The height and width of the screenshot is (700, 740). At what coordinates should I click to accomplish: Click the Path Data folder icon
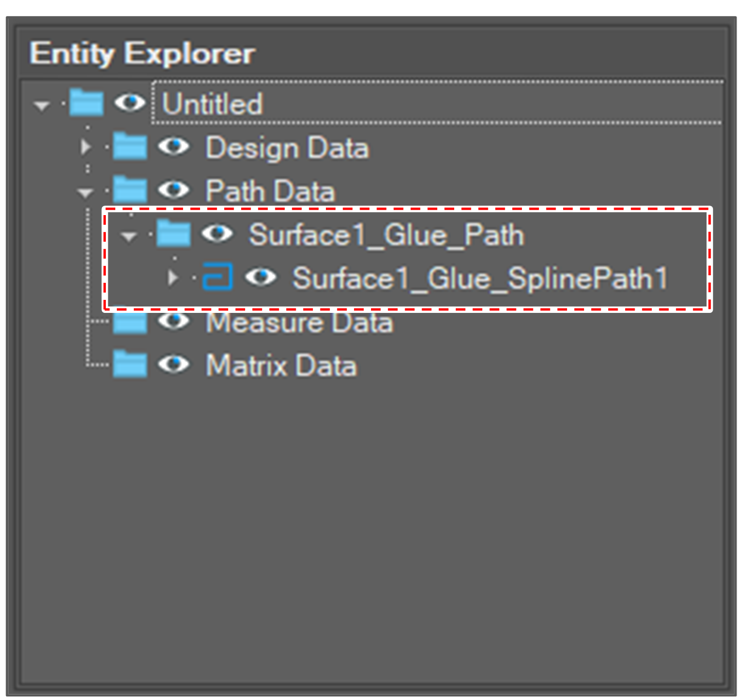click(129, 191)
